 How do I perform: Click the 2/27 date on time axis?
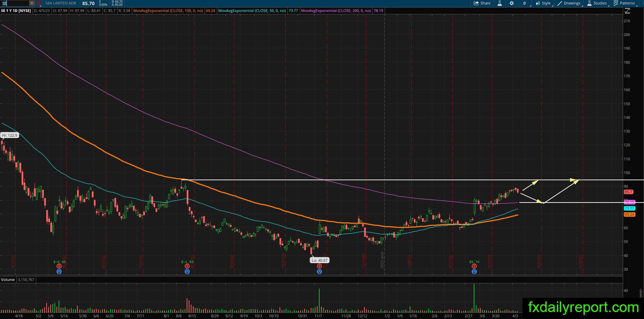469,316
